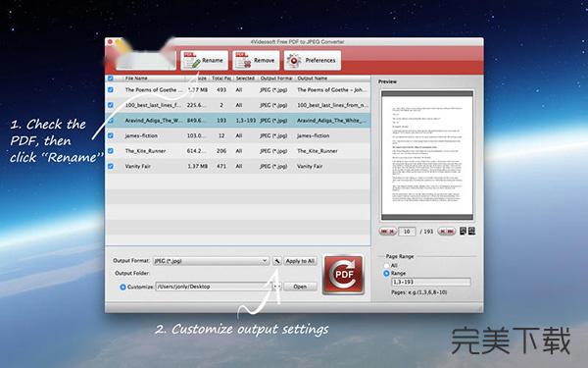
Task: Select the "The Poems of Goethe" file row
Action: pos(238,89)
